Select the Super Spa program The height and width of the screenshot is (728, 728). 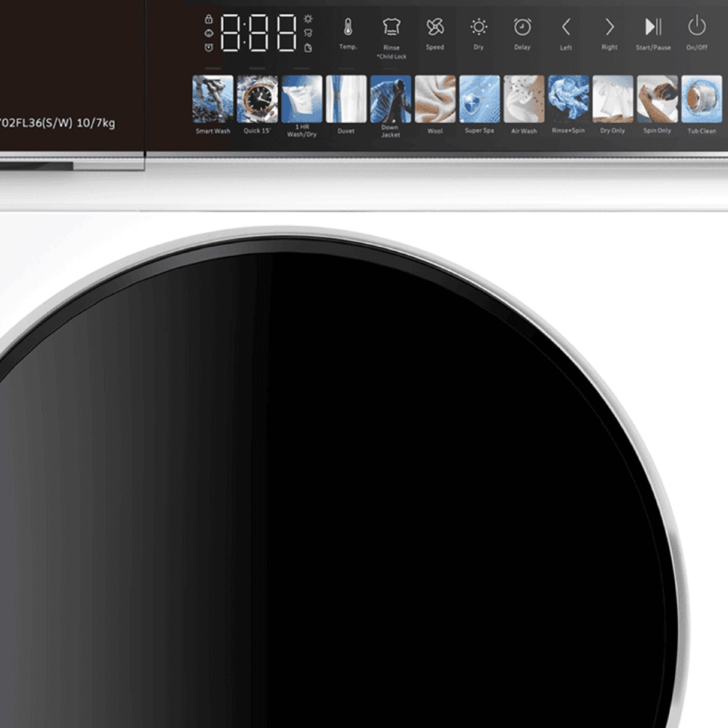pos(479,99)
